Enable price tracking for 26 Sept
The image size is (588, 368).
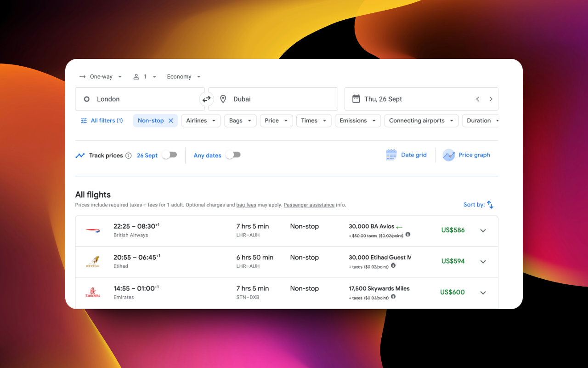170,155
